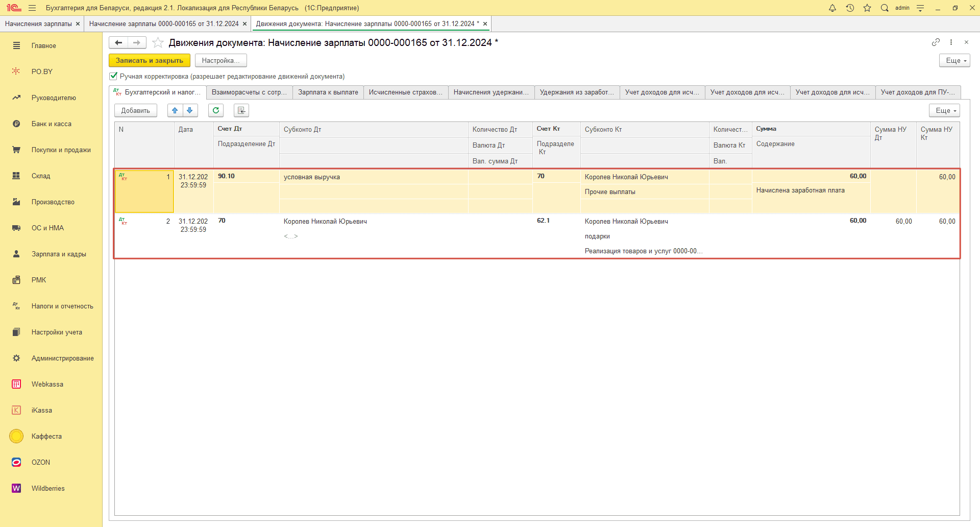Click the get link icon
The height and width of the screenshot is (527, 980).
tap(936, 42)
